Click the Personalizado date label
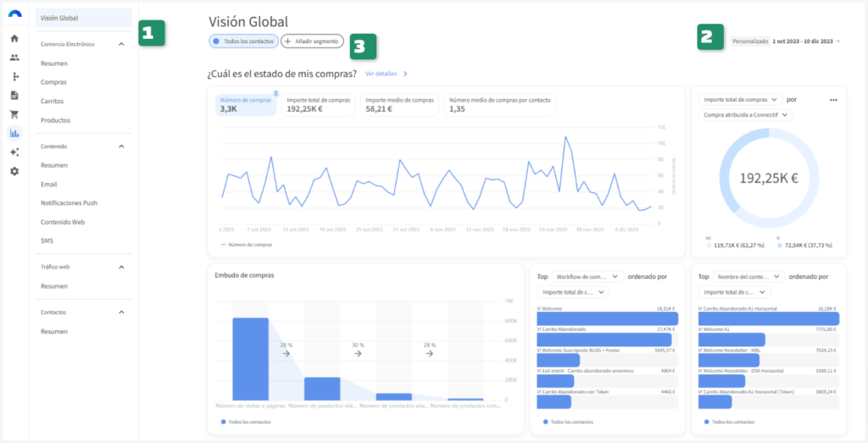The height and width of the screenshot is (443, 868). 750,42
